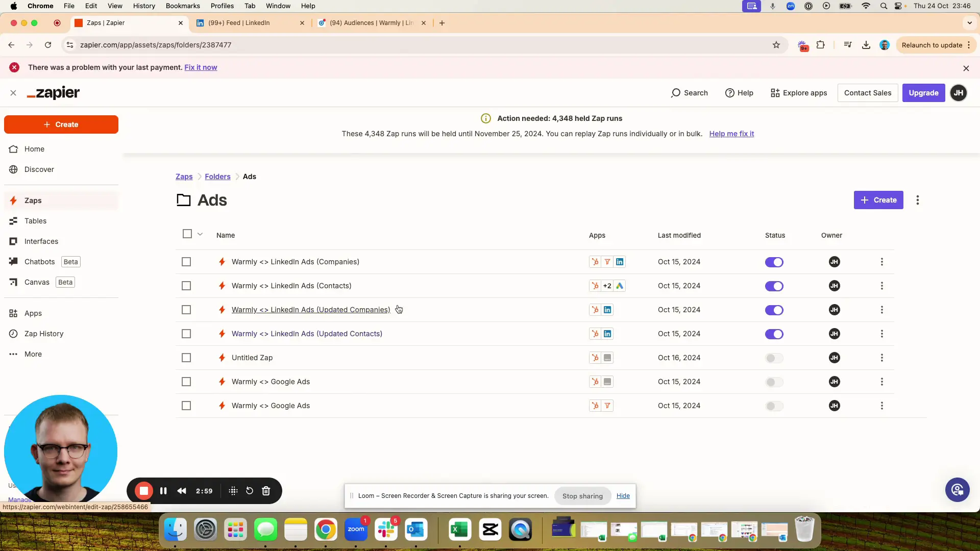Check the Untitled Zap row
980x551 pixels.
186,358
